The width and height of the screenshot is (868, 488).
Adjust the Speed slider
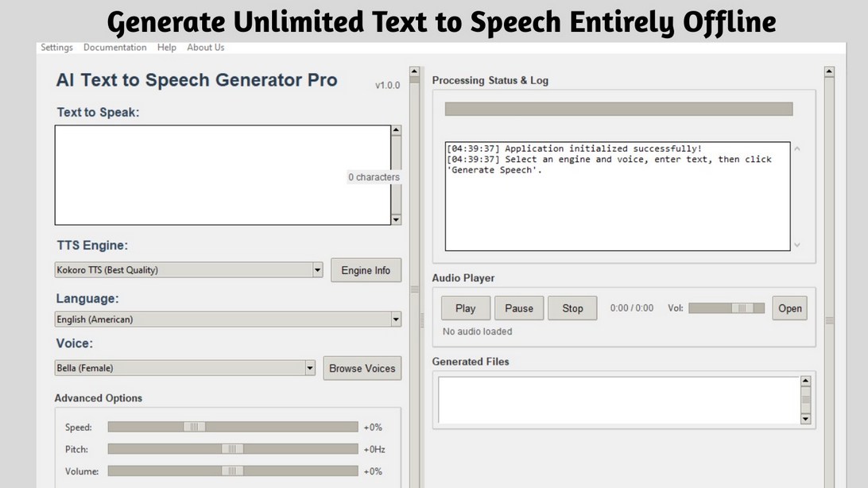(195, 427)
